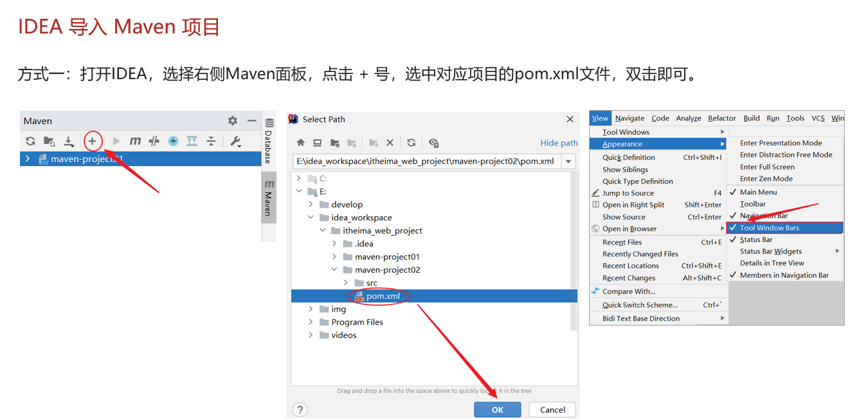The image size is (868, 419).
Task: Toggle Members in Navigation Bar
Action: point(785,275)
